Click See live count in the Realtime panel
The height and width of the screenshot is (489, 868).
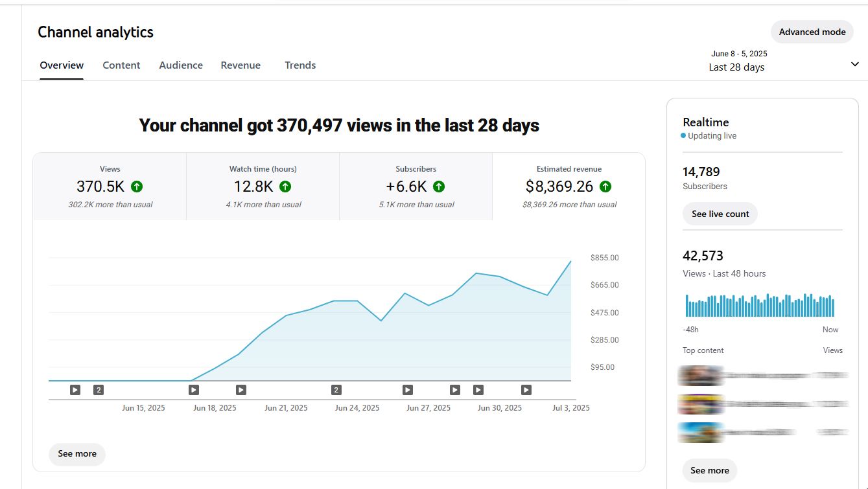coord(720,213)
